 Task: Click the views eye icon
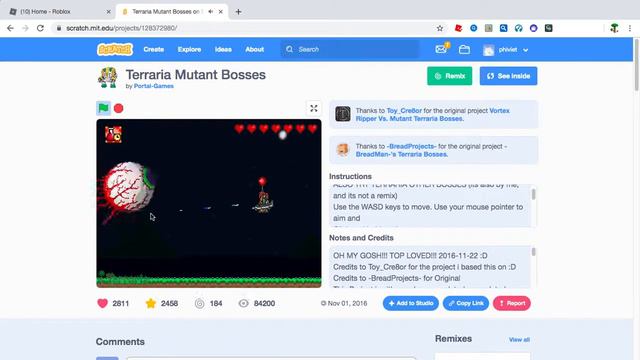coord(243,303)
